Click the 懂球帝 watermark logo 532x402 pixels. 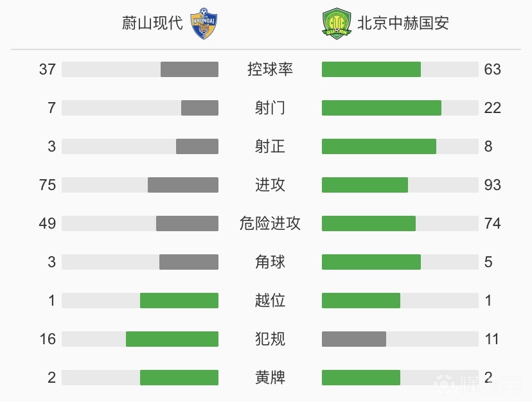pyautogui.click(x=478, y=385)
